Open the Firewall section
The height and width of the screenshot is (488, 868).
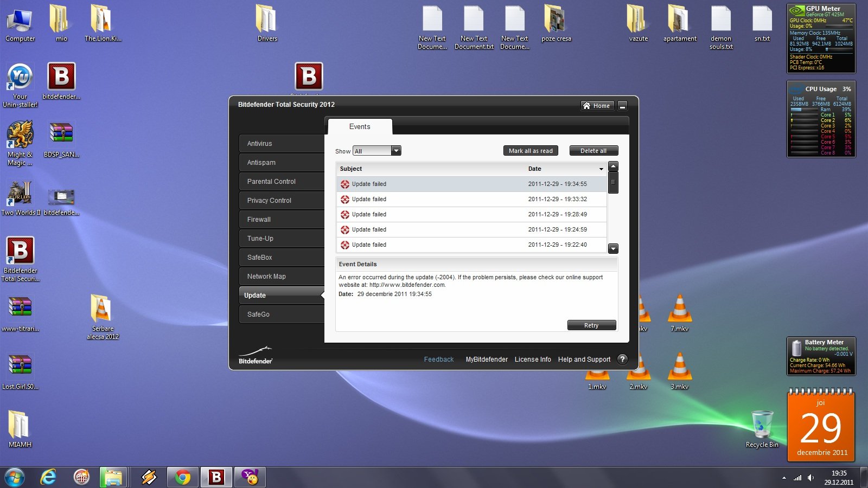pyautogui.click(x=282, y=220)
